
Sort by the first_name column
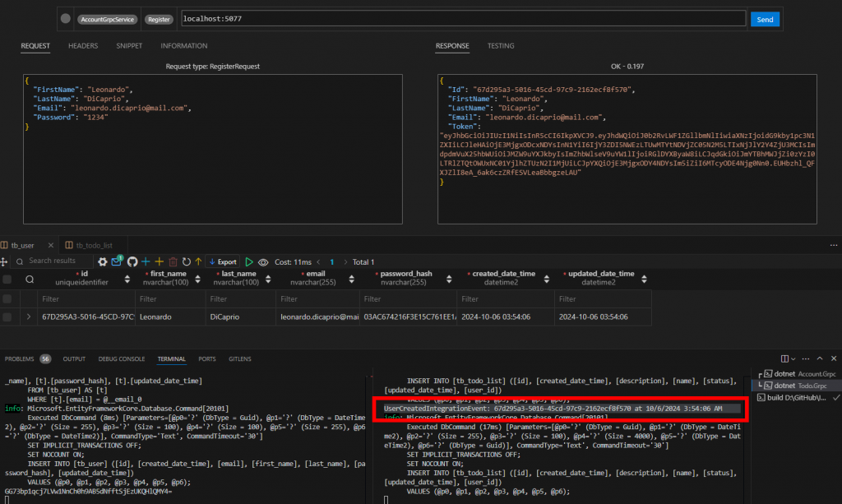point(197,279)
